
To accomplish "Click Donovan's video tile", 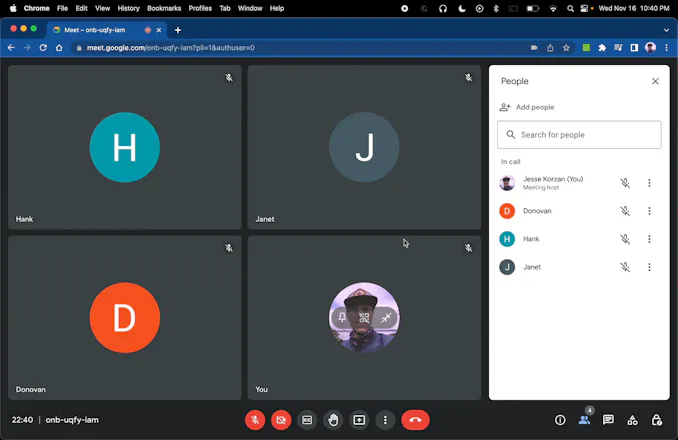I will [x=125, y=318].
